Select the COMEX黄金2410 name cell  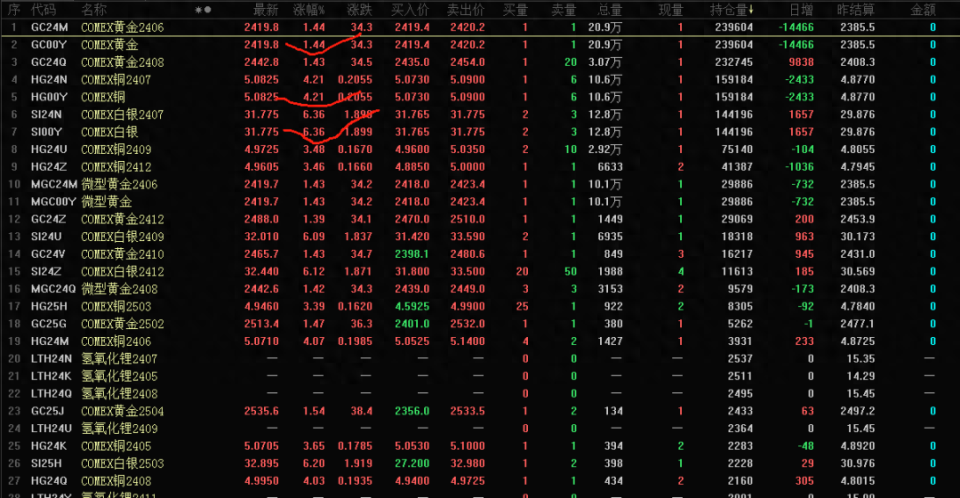point(122,254)
